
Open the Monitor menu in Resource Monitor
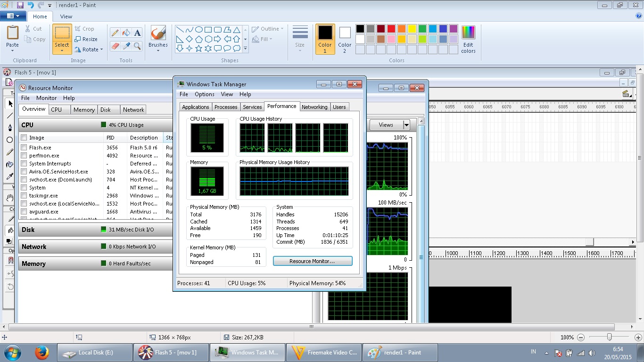pyautogui.click(x=47, y=98)
